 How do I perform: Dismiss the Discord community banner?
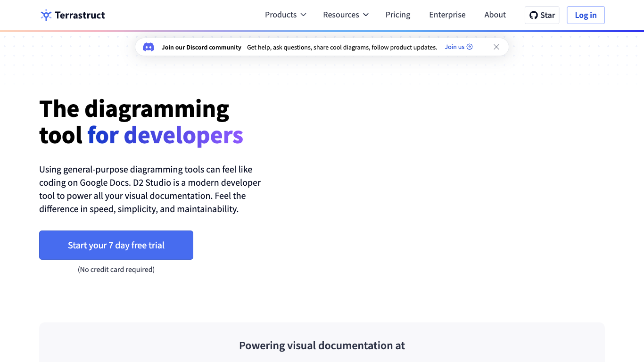(496, 47)
